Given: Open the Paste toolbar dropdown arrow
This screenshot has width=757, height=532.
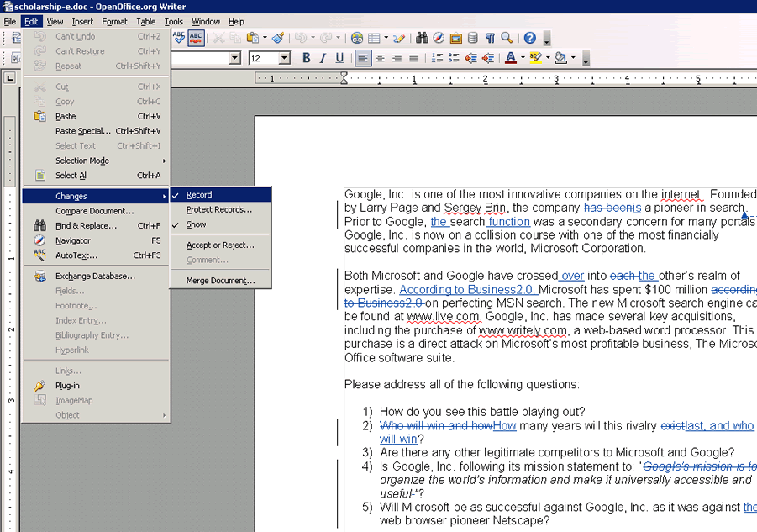Looking at the screenshot, I should tap(265, 38).
